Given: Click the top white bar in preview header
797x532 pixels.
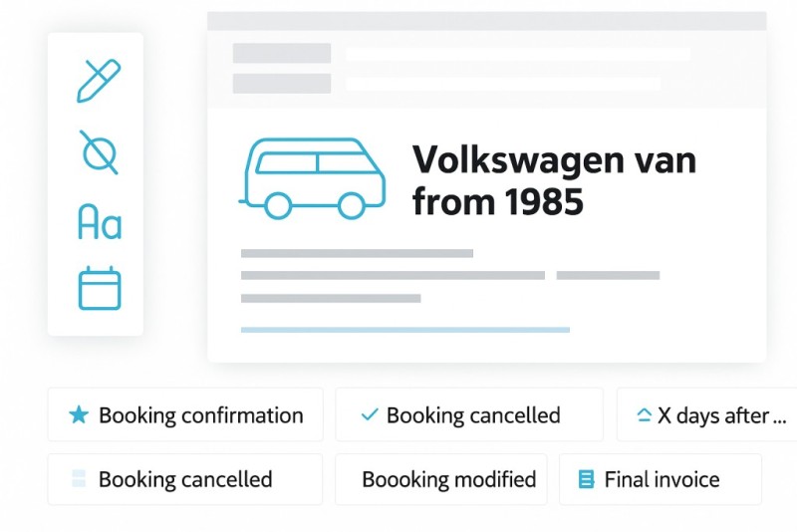Looking at the screenshot, I should 517,55.
